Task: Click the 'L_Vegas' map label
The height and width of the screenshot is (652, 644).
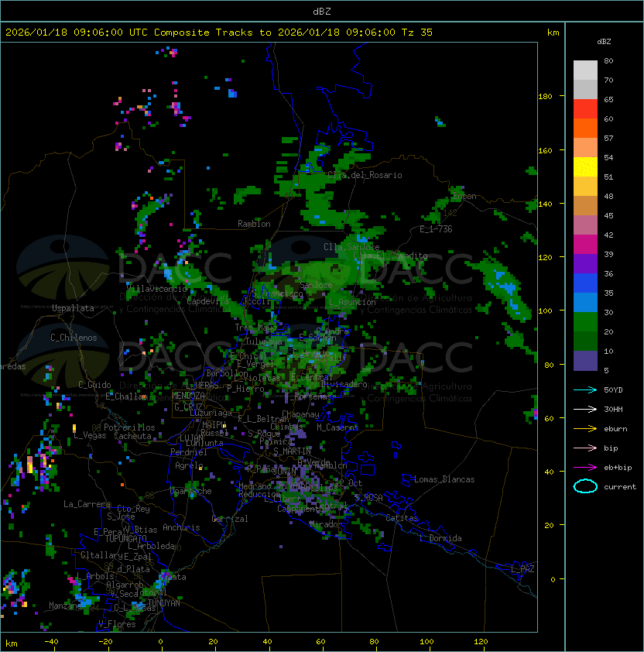Action: (90, 435)
